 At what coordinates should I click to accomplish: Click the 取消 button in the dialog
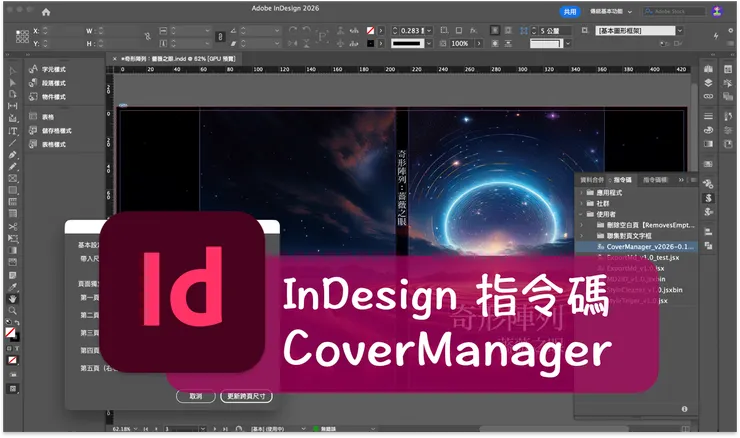pos(196,396)
